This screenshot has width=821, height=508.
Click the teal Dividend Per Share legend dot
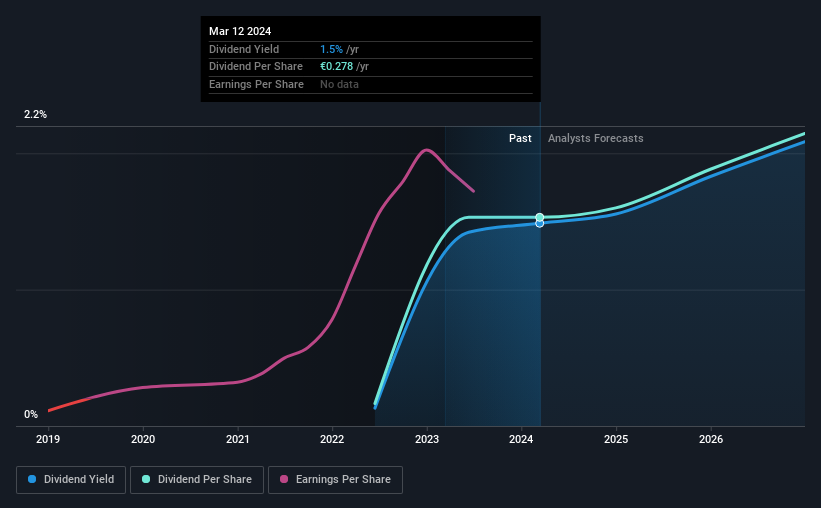pos(146,479)
